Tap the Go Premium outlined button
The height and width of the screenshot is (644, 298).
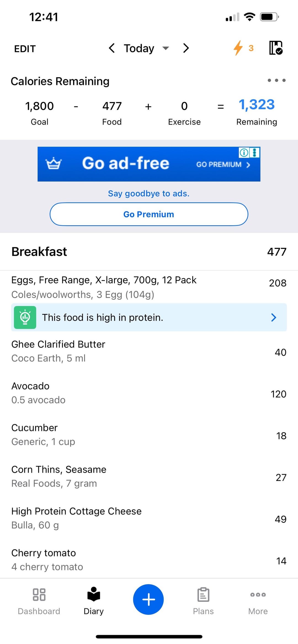(149, 214)
